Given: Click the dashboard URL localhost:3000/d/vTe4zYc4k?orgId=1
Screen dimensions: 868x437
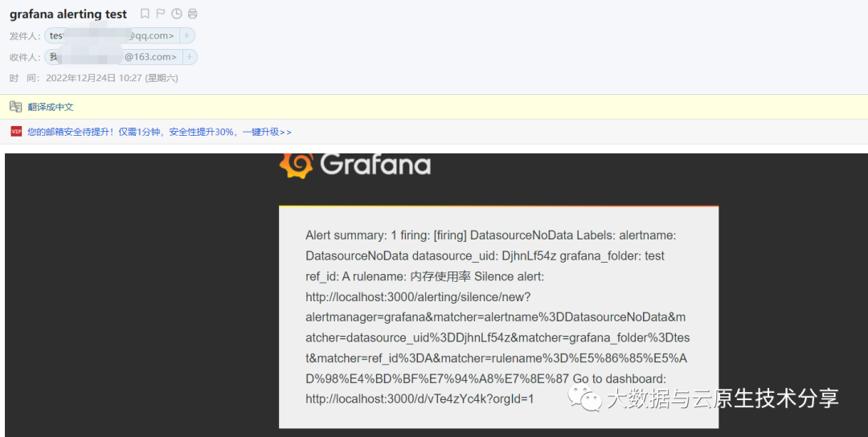Looking at the screenshot, I should [420, 398].
